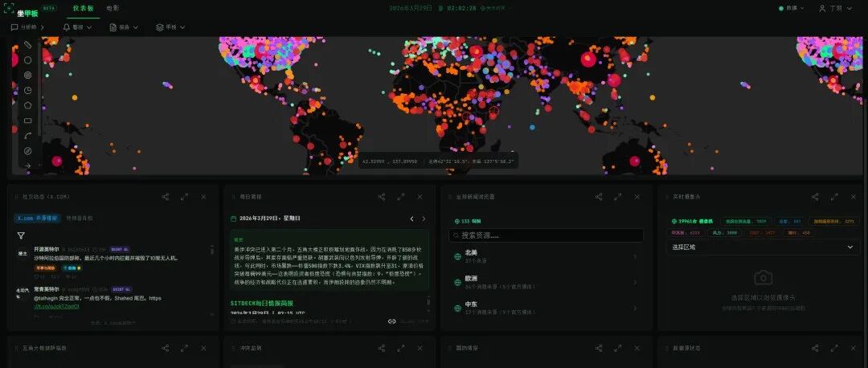Select the pentagon polygon drawing tool
This screenshot has height=368, width=868.
(x=27, y=105)
